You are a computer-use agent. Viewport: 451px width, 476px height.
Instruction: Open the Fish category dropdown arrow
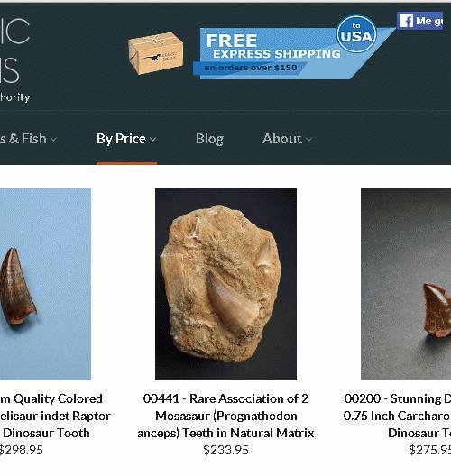[53, 140]
